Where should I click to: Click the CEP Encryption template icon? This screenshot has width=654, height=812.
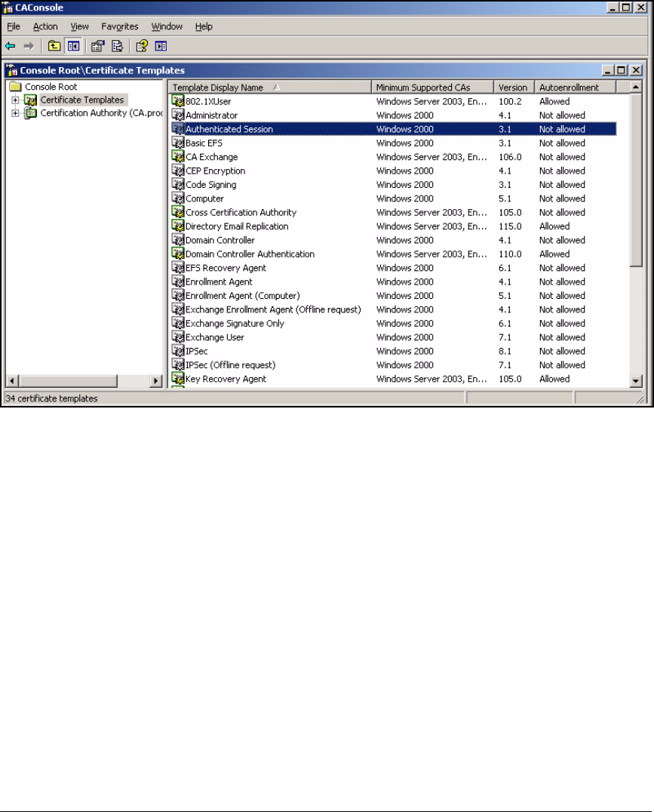point(178,171)
